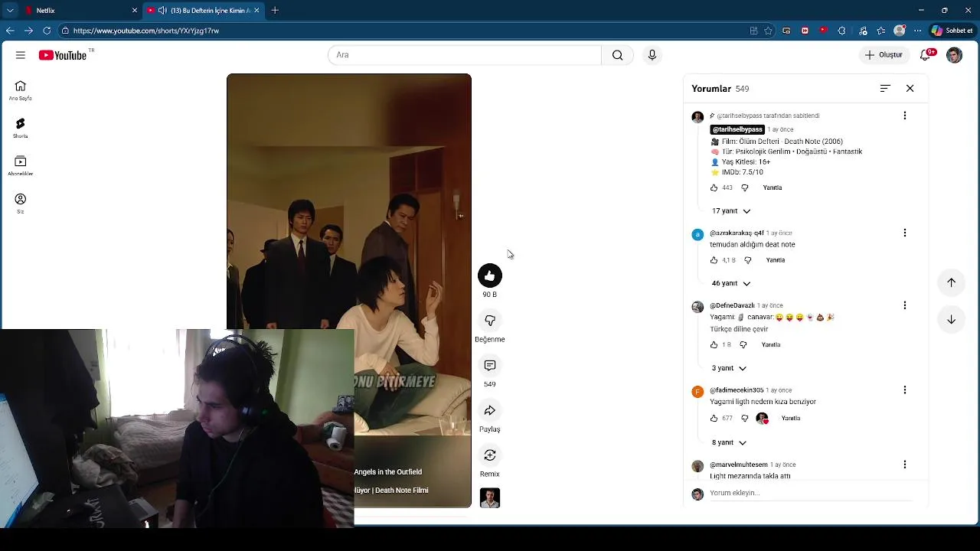This screenshot has width=980, height=551.
Task: Dislike the @fadimecekin305 comment
Action: (745, 419)
